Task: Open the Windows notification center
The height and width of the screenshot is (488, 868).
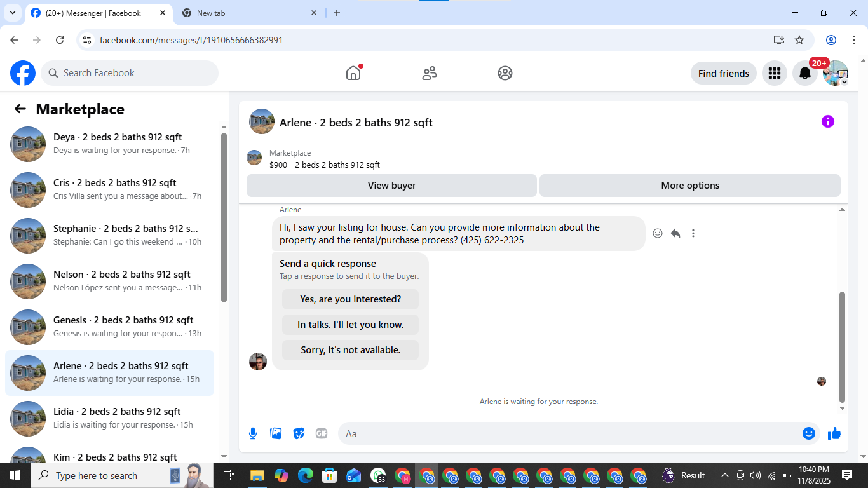Action: pyautogui.click(x=847, y=475)
